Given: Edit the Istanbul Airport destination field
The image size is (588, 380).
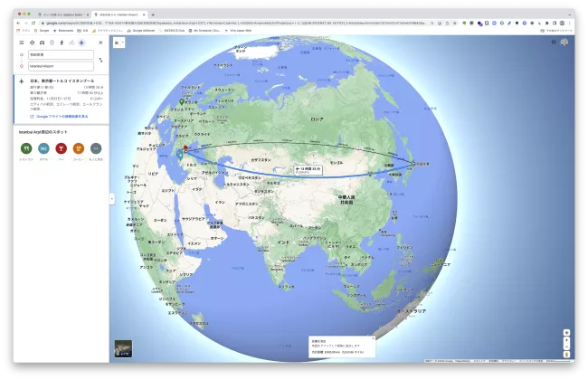Looking at the screenshot, I should 60,66.
